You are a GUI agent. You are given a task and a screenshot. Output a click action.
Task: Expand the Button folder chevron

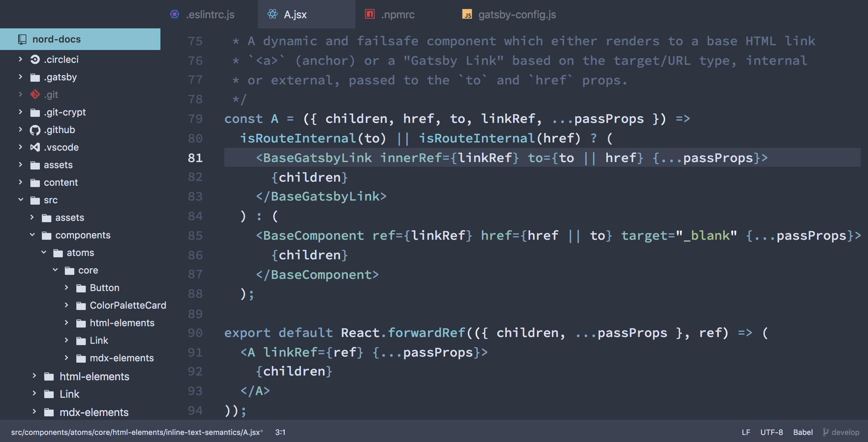point(67,287)
